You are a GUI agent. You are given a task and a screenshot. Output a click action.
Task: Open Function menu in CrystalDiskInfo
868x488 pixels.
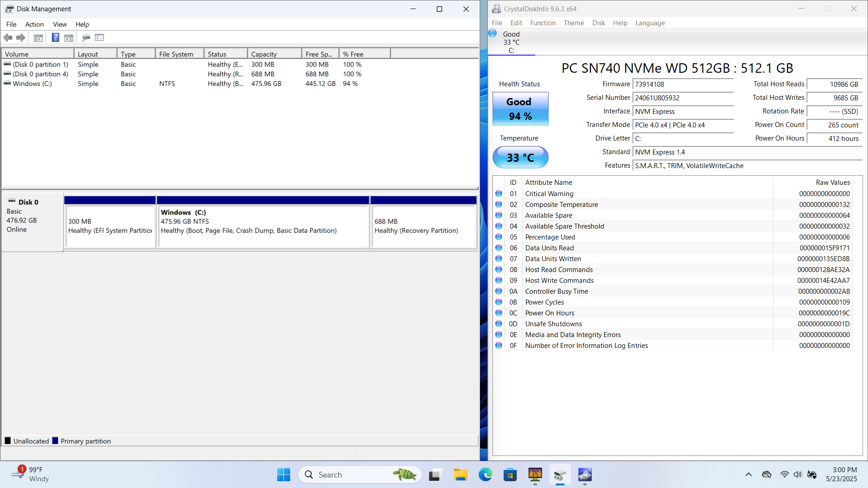coord(542,23)
